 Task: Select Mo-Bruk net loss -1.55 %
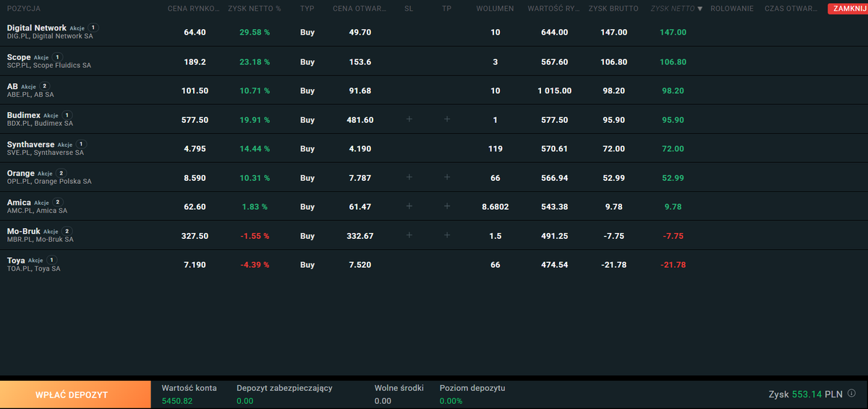point(255,235)
